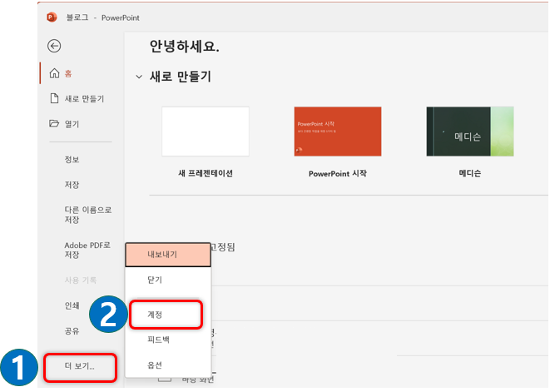This screenshot has height=392, width=550.
Task: Open the PowerPoint 시작 template thumbnail
Action: coord(338,131)
